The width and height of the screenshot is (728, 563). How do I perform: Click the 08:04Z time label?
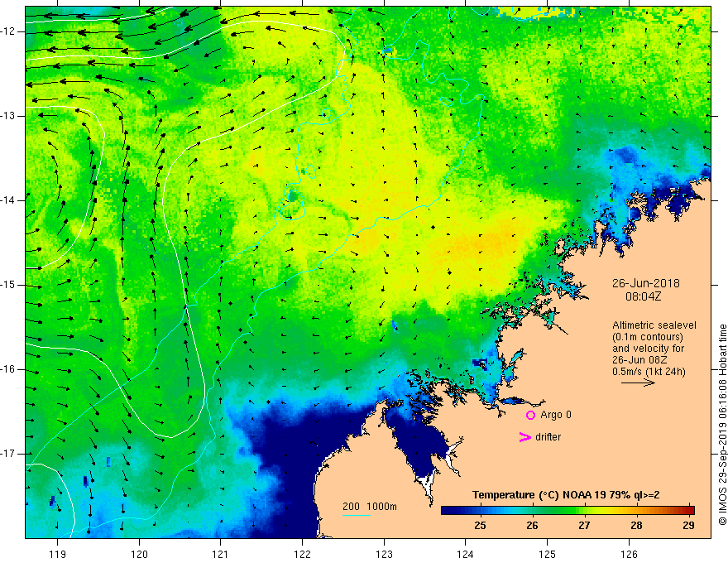pos(643,296)
